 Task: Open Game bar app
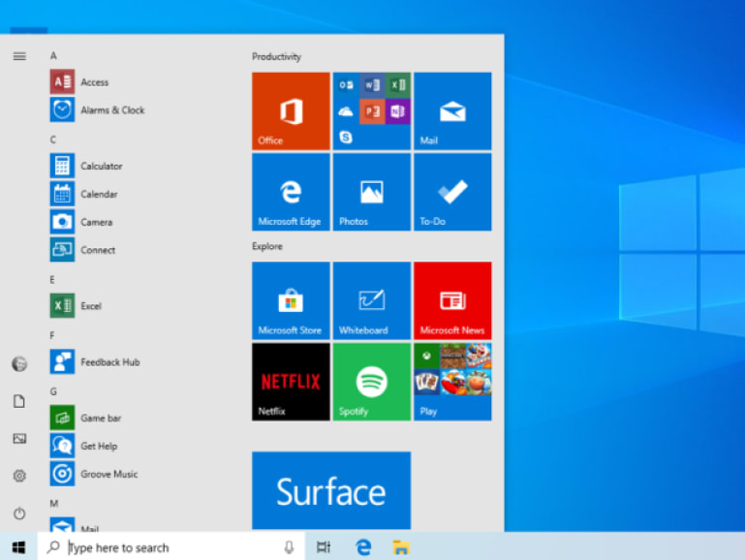(85, 418)
